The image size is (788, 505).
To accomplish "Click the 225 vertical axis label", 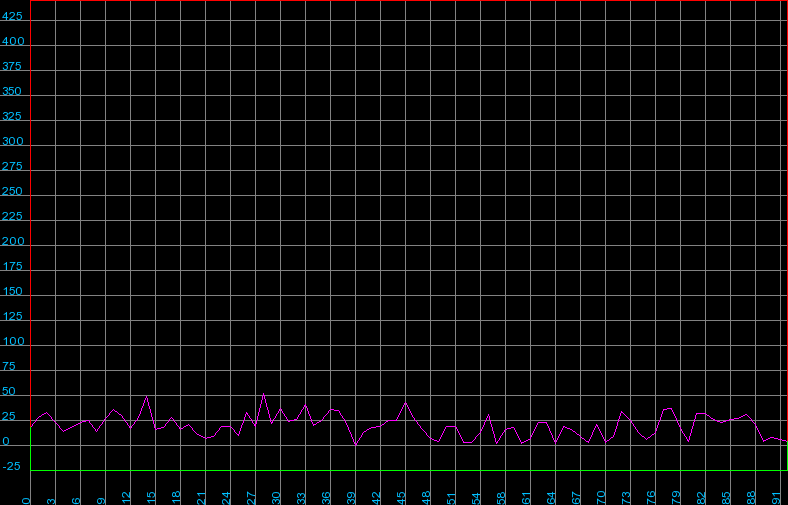I will [x=12, y=216].
